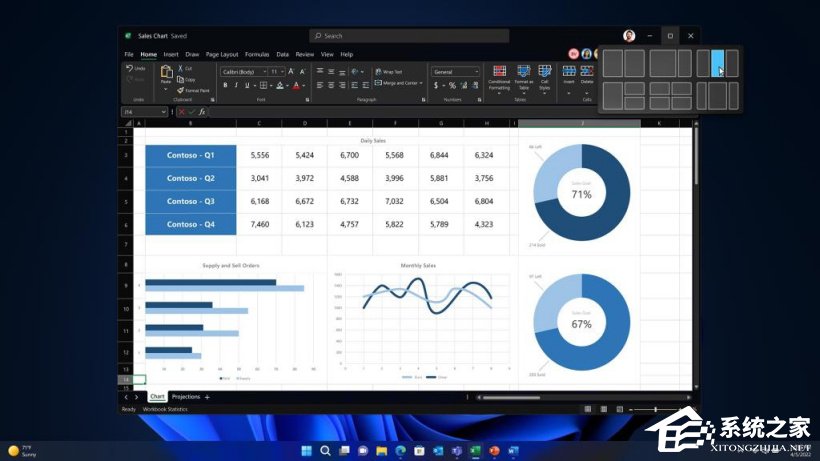Toggle underline formatting

pyautogui.click(x=248, y=85)
